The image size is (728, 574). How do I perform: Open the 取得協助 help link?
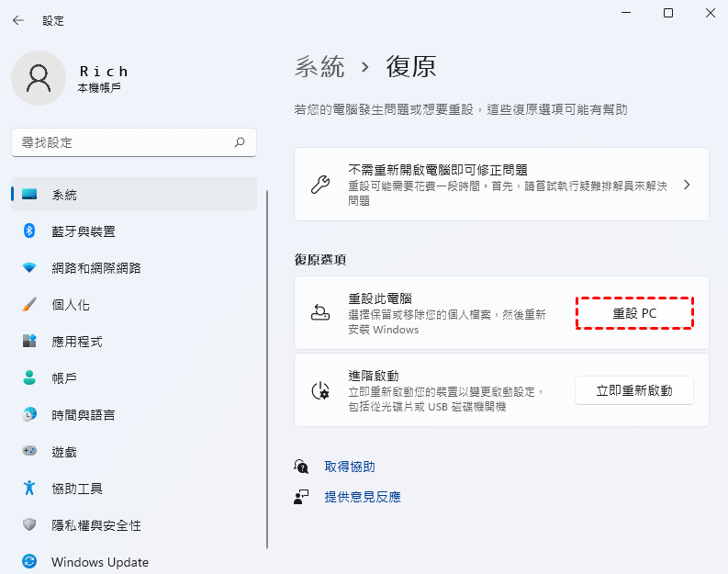point(350,467)
